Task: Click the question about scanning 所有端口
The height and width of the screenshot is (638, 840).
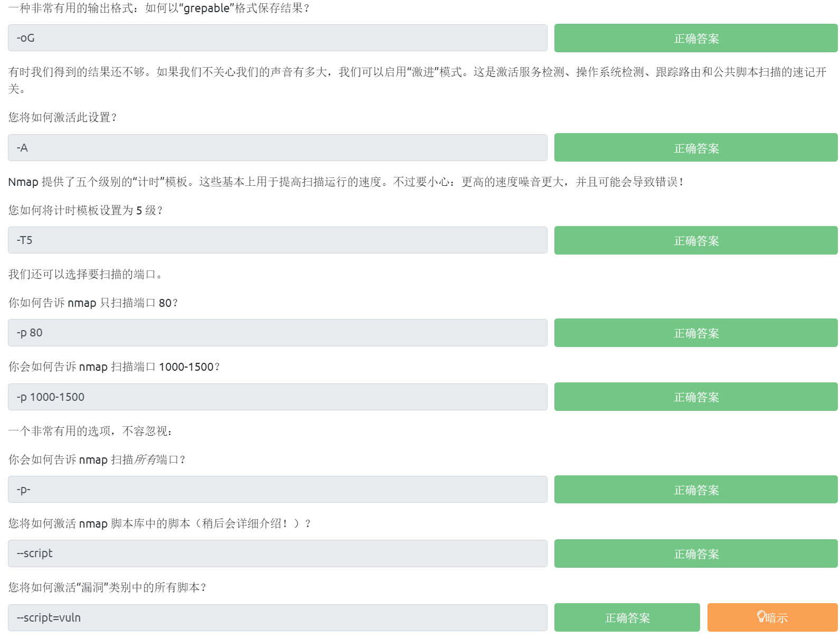Action: tap(97, 459)
